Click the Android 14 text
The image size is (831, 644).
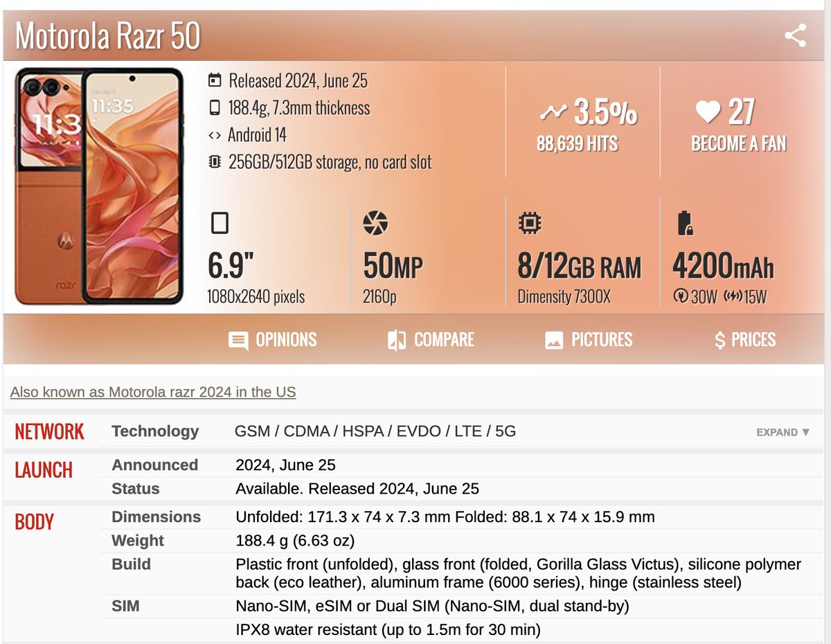(x=257, y=135)
